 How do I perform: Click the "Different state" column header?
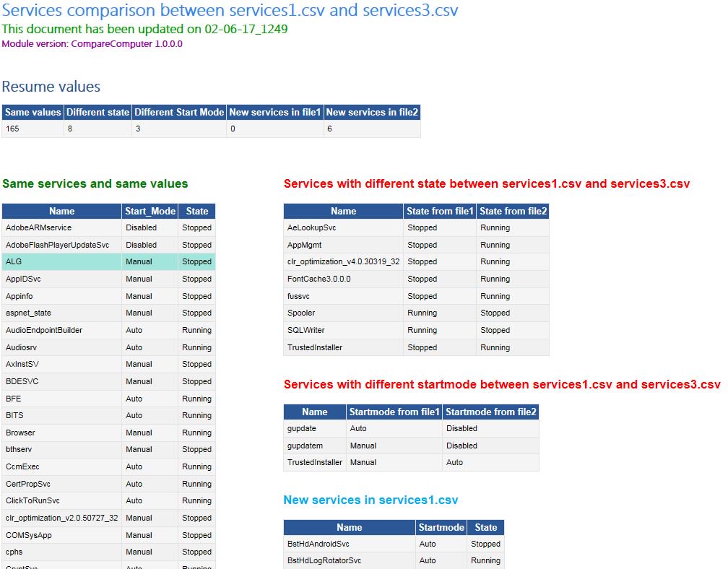[98, 113]
